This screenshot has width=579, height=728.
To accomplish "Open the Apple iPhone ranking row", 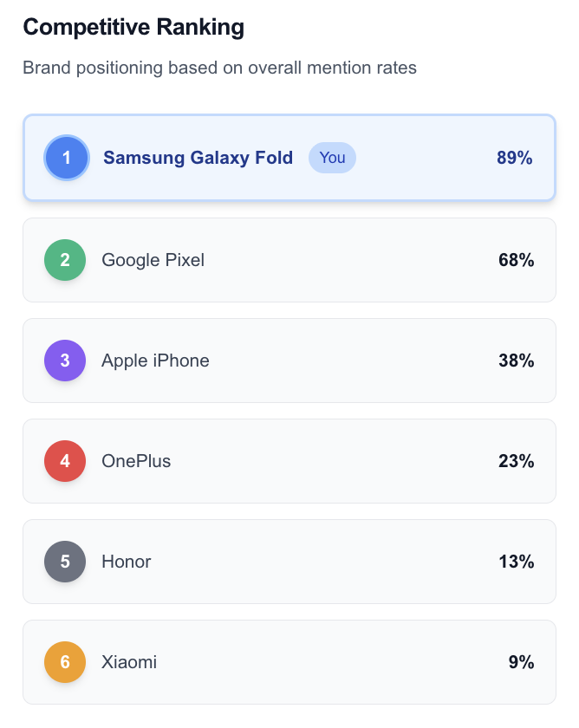I will click(289, 361).
